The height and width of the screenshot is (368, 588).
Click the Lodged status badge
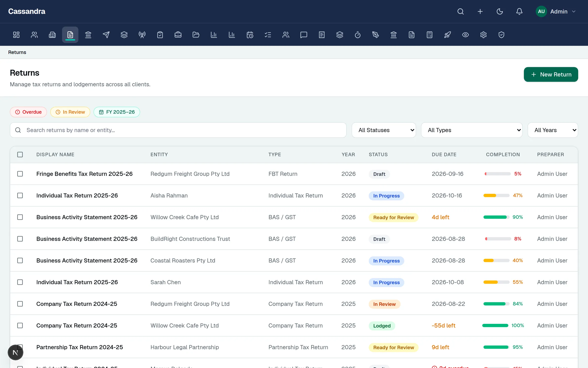point(382,326)
